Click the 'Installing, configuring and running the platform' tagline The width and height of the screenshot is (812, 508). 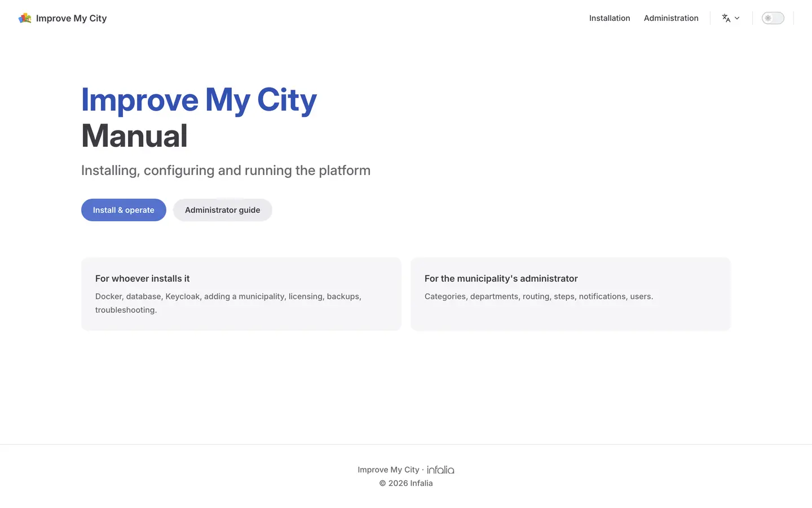(226, 170)
